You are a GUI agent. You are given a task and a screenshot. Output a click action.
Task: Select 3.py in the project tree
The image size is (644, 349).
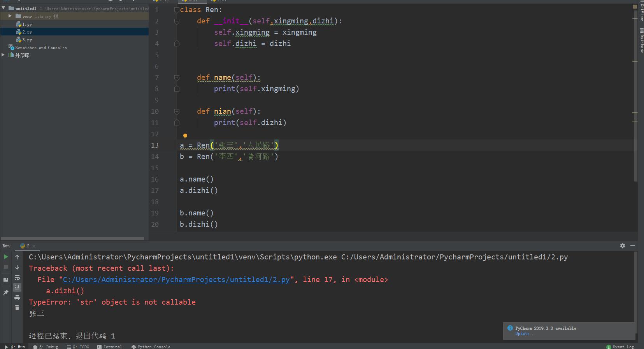point(26,40)
